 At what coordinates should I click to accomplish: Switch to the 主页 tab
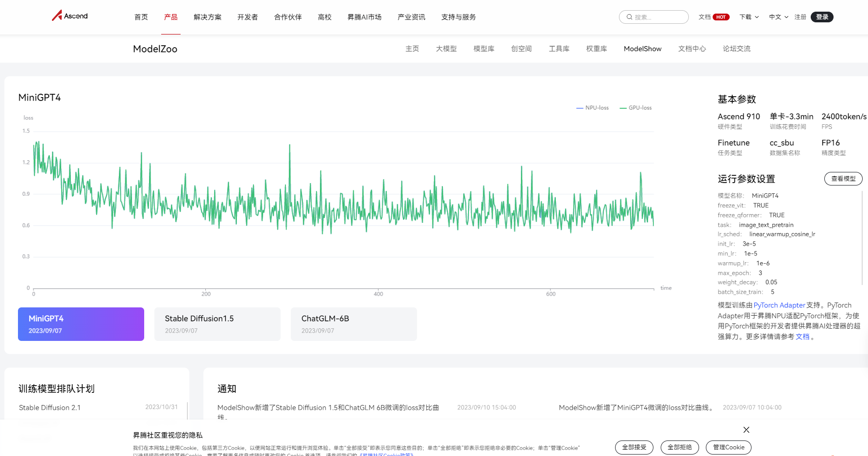[412, 49]
